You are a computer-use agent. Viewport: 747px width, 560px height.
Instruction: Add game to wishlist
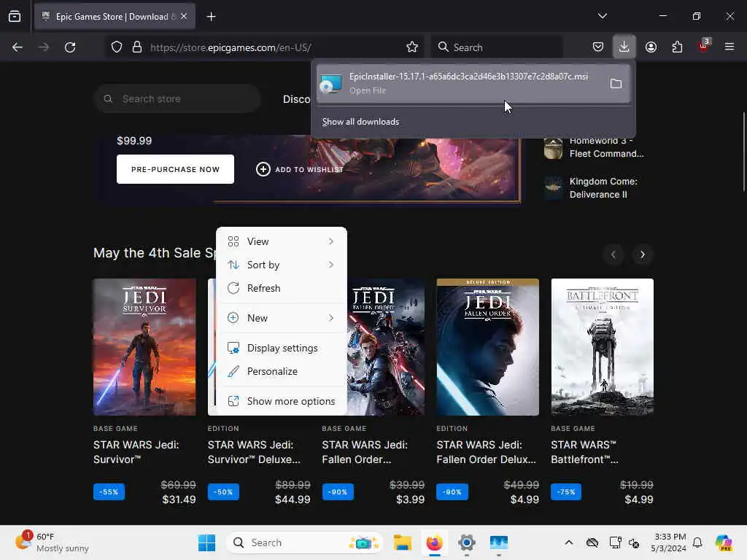click(x=300, y=169)
